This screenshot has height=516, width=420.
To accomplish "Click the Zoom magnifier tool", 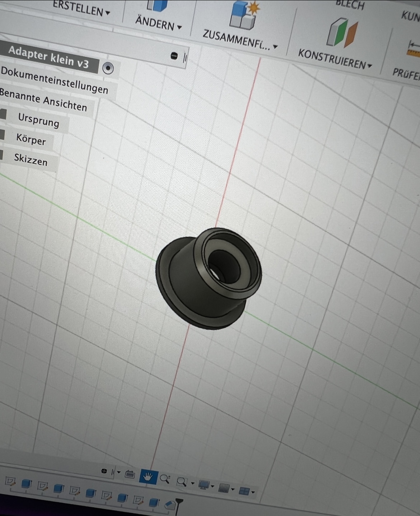I will click(165, 479).
